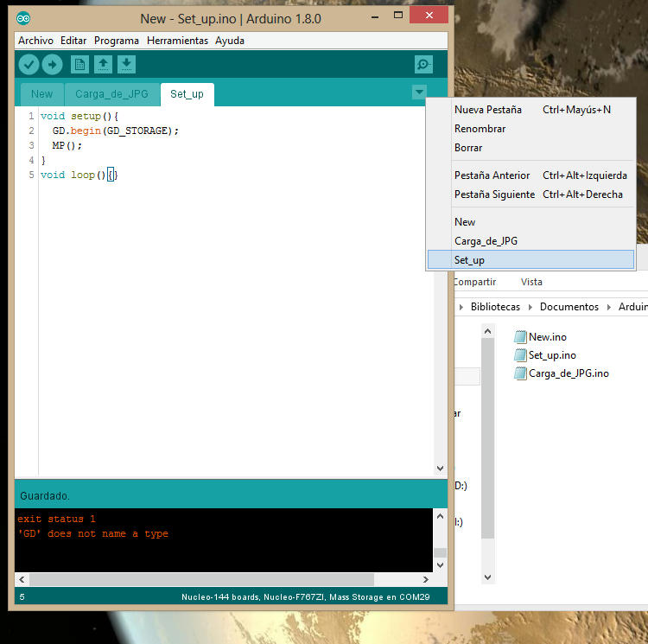
Task: Click the console scroll-up arrow
Action: (x=440, y=516)
